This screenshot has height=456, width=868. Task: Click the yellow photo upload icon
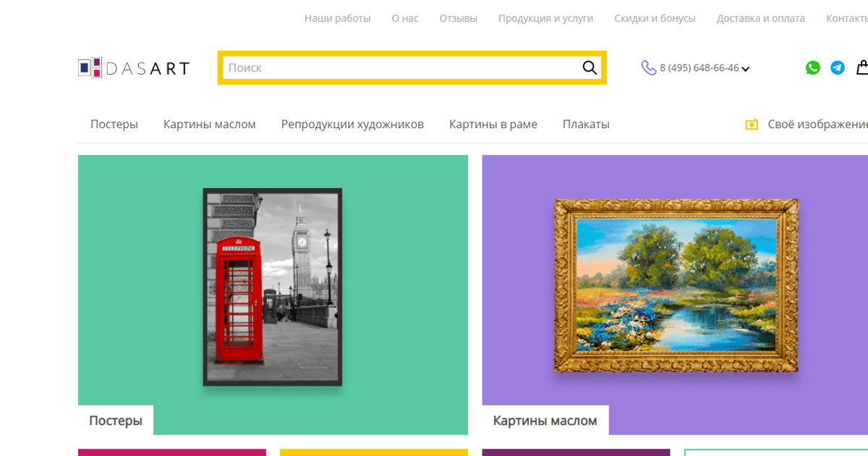pos(752,124)
